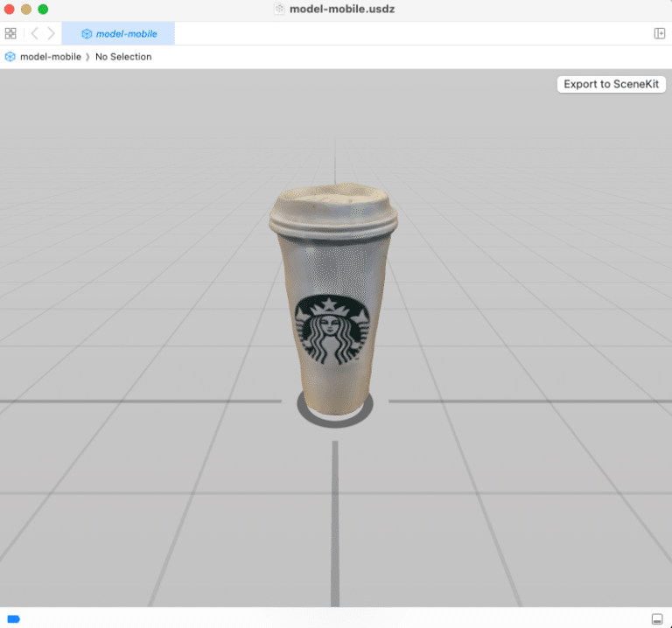Open the No Selection breadcrumb
The width and height of the screenshot is (672, 628).
click(123, 57)
